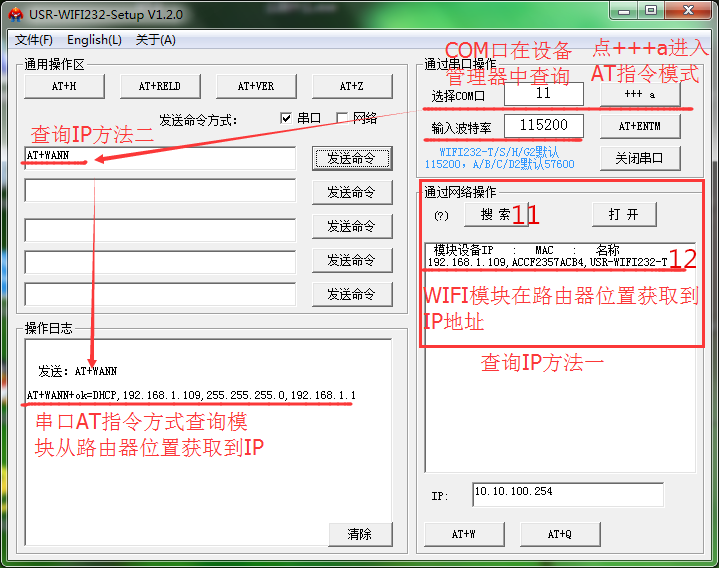This screenshot has height=568, width=719.
Task: Open the 文件(F) menu
Action: point(33,40)
